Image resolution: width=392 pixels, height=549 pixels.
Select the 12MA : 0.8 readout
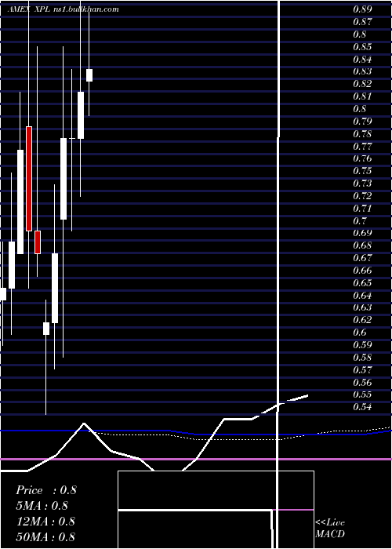[x=45, y=522]
